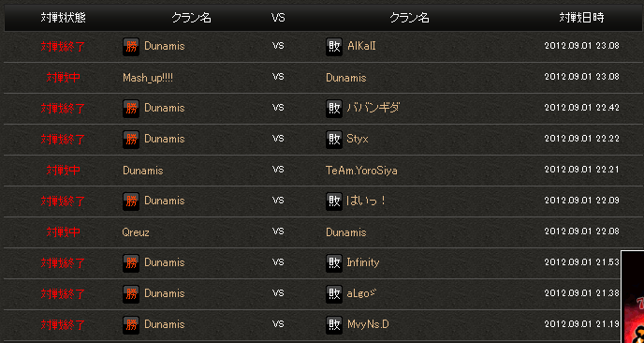Open the TeAm.YoroSiya clan link
This screenshot has height=343, width=644.
[x=361, y=171]
